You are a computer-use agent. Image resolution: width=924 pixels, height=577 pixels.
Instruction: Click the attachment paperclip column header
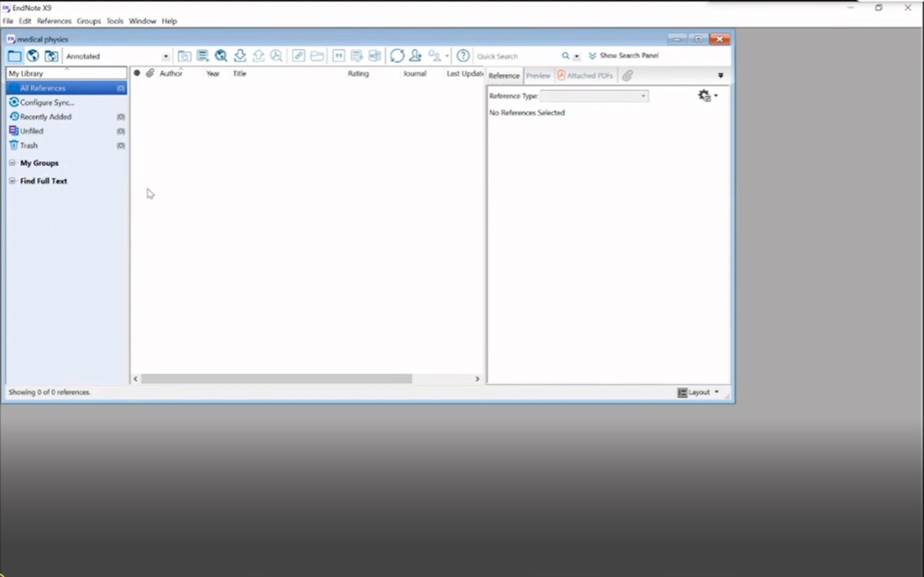coord(150,73)
